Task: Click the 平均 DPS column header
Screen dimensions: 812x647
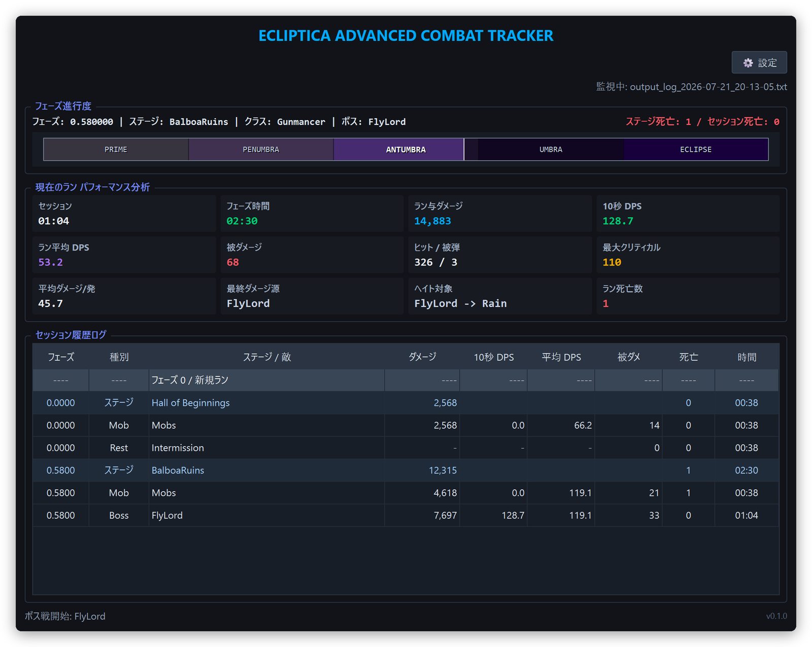Action: [561, 357]
